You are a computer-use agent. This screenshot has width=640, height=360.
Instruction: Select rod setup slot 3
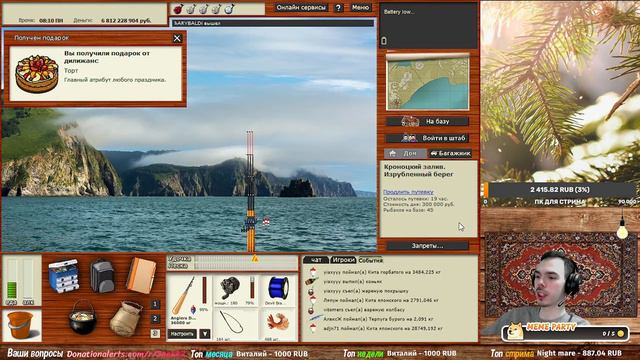coord(155,333)
